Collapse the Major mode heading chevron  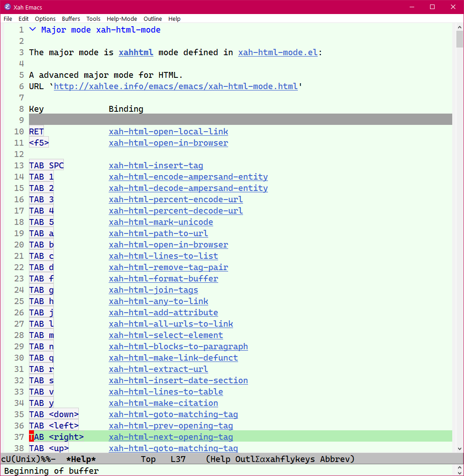33,30
